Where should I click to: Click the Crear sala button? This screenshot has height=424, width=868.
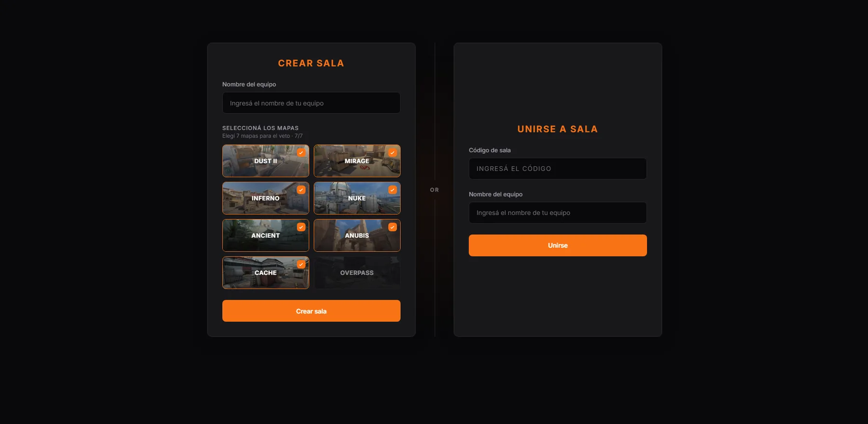(x=312, y=311)
